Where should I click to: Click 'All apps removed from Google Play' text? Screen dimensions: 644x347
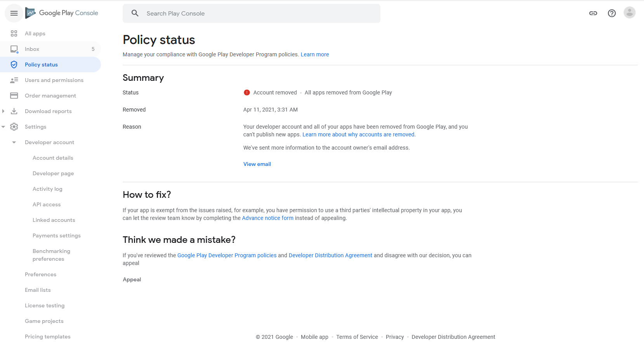(x=348, y=92)
